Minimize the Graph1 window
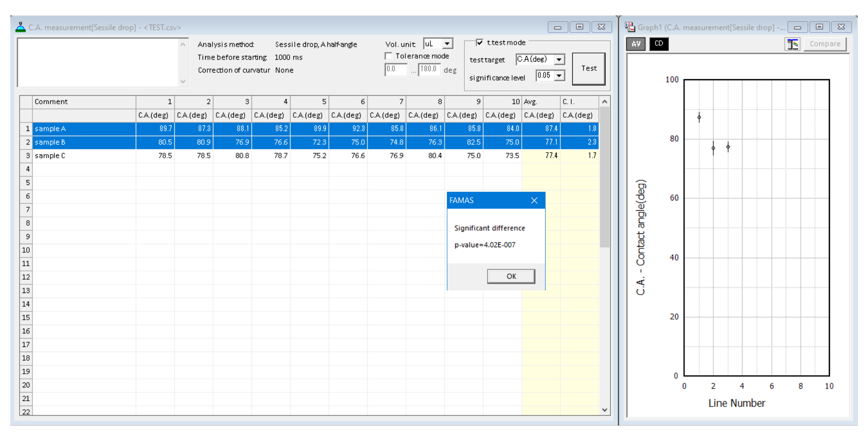This screenshot has height=441, width=868. [x=797, y=27]
